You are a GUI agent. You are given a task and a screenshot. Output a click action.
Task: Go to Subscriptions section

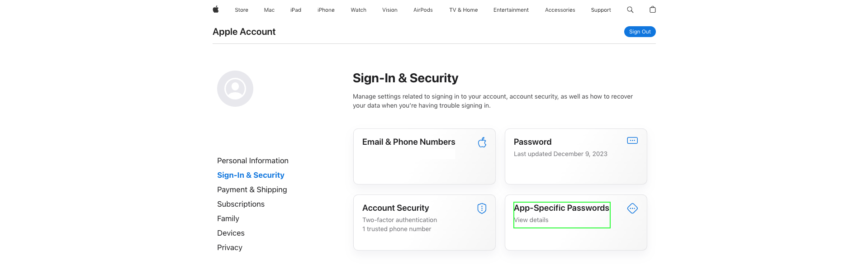click(241, 204)
